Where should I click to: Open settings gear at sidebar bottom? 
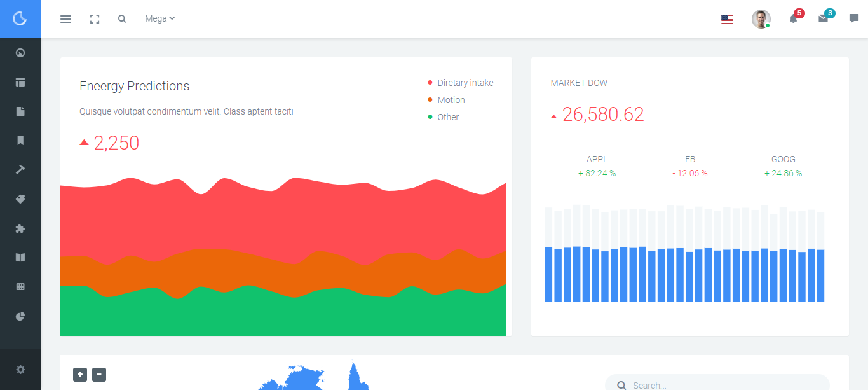[20, 370]
